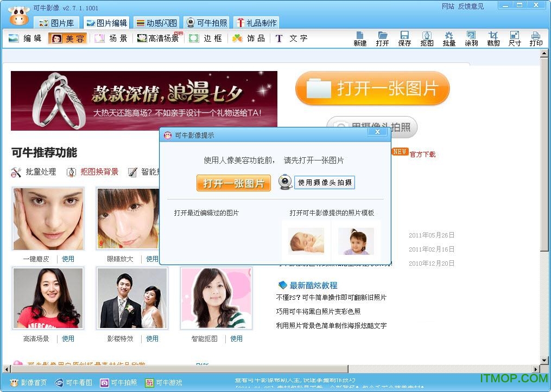
Task: Open 可牛游戏 in the bottom bar
Action: pos(164,383)
